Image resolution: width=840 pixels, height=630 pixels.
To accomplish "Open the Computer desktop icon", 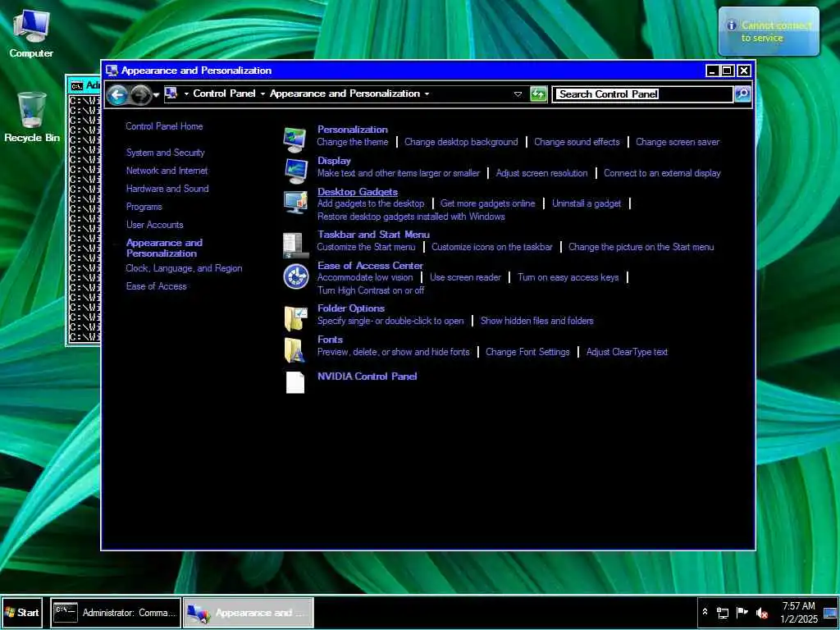I will point(31,34).
